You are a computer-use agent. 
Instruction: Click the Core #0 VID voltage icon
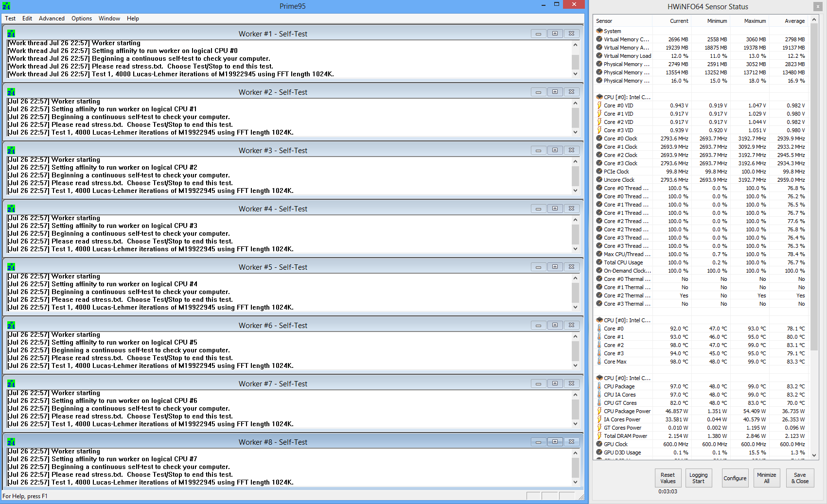point(599,105)
